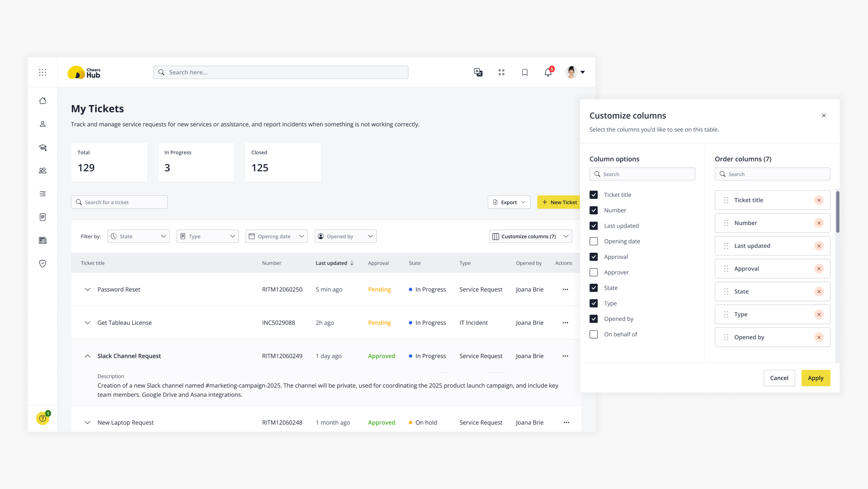Click the Apply button
The image size is (868, 489).
coord(815,378)
